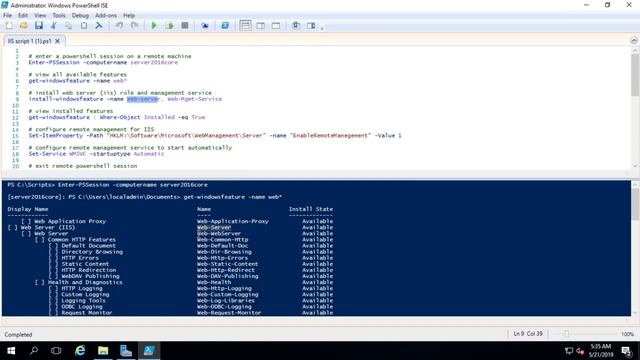Open the Edit menu
This screenshot has height=360, width=640.
[23, 15]
